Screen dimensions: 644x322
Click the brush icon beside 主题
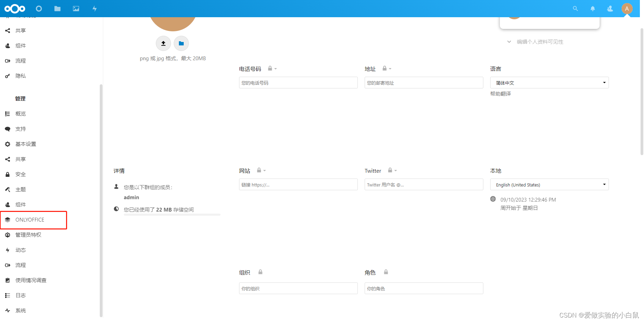coord(8,190)
